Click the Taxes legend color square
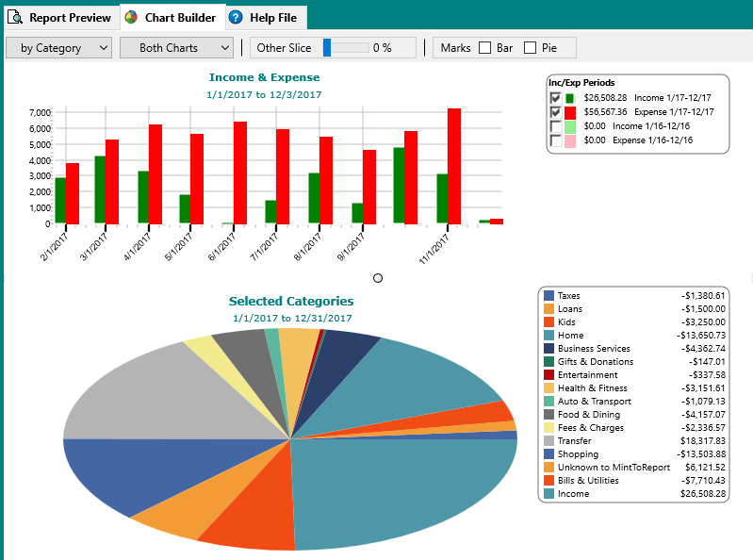753x560 pixels. [x=548, y=295]
